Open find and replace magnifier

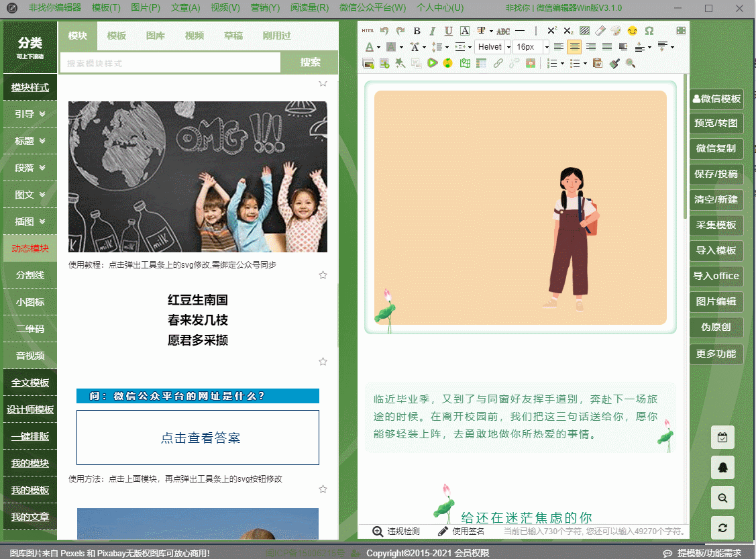click(630, 63)
